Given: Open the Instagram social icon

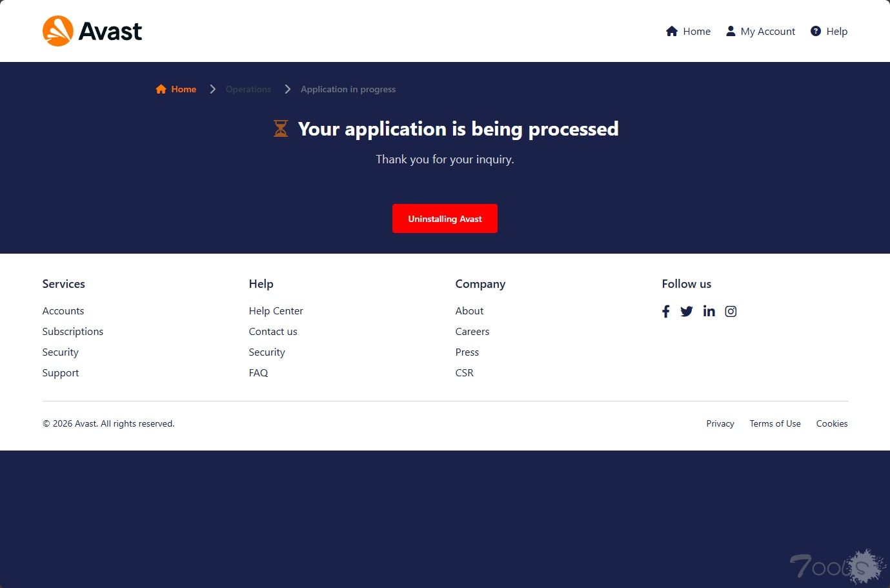Looking at the screenshot, I should [x=731, y=312].
